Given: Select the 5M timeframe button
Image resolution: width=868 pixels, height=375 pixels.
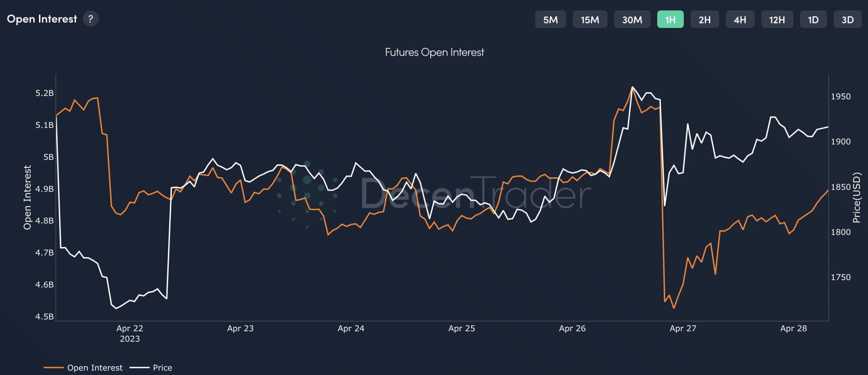Looking at the screenshot, I should click(x=550, y=20).
